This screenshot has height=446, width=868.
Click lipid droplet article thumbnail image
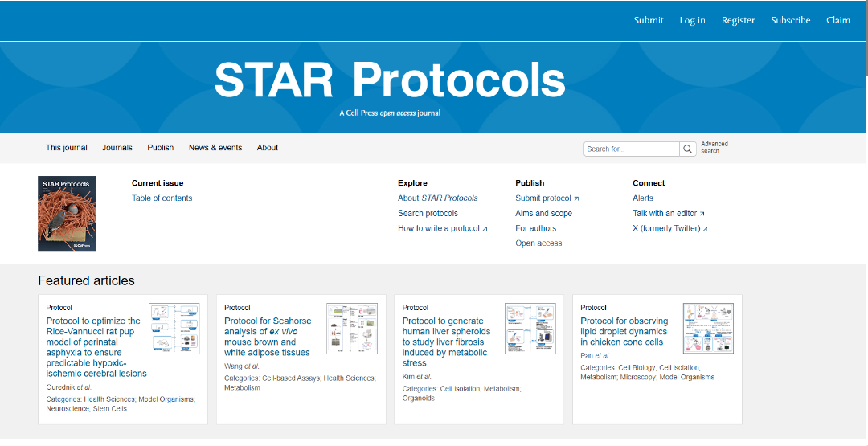[x=709, y=329]
